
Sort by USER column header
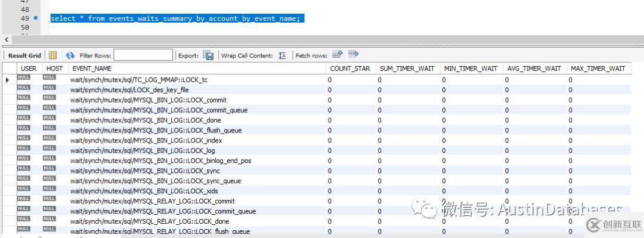click(x=29, y=69)
